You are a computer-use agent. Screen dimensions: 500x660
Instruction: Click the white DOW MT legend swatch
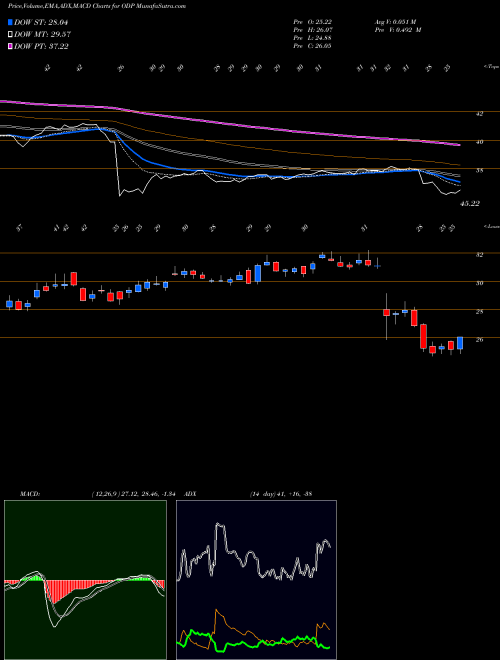point(10,35)
